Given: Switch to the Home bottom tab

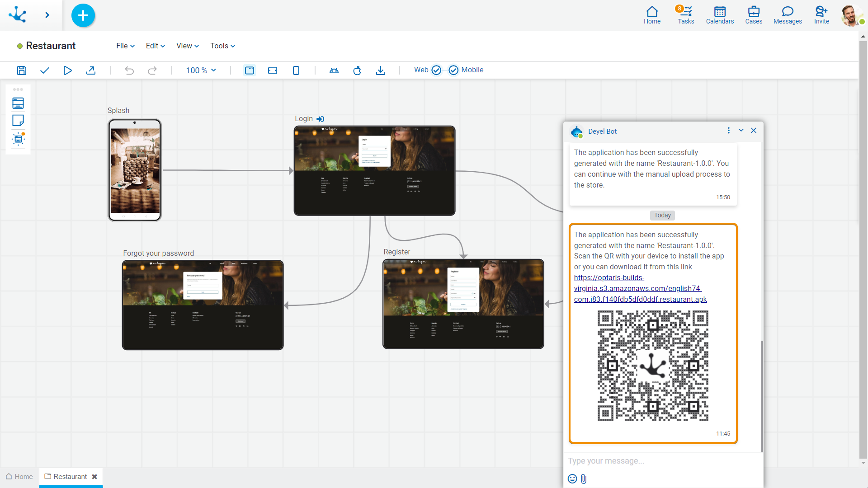Looking at the screenshot, I should (19, 477).
